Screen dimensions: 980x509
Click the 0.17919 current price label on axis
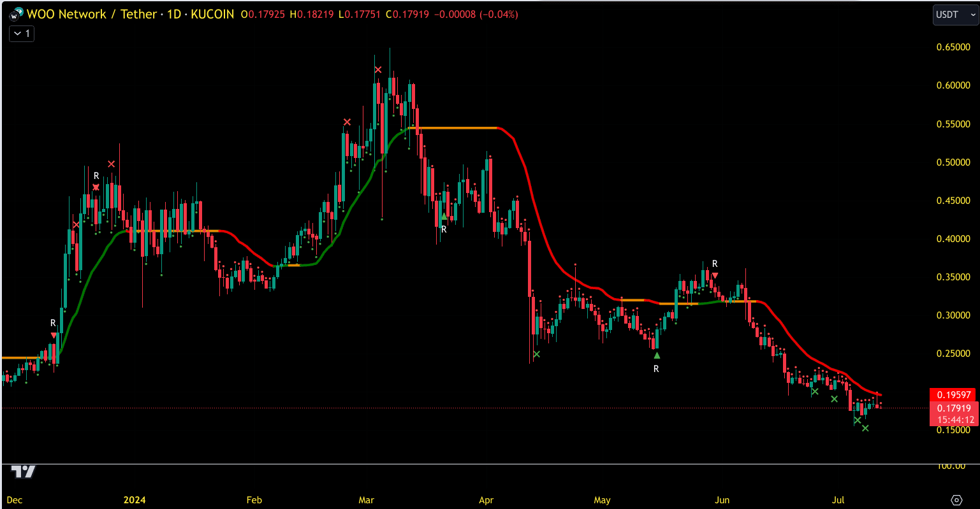pyautogui.click(x=954, y=408)
